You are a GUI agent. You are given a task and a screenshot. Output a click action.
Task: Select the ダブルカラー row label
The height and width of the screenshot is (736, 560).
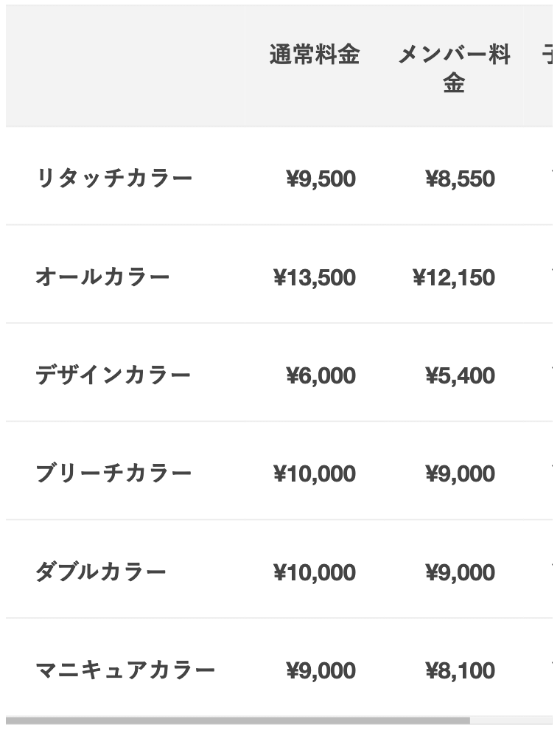101,572
